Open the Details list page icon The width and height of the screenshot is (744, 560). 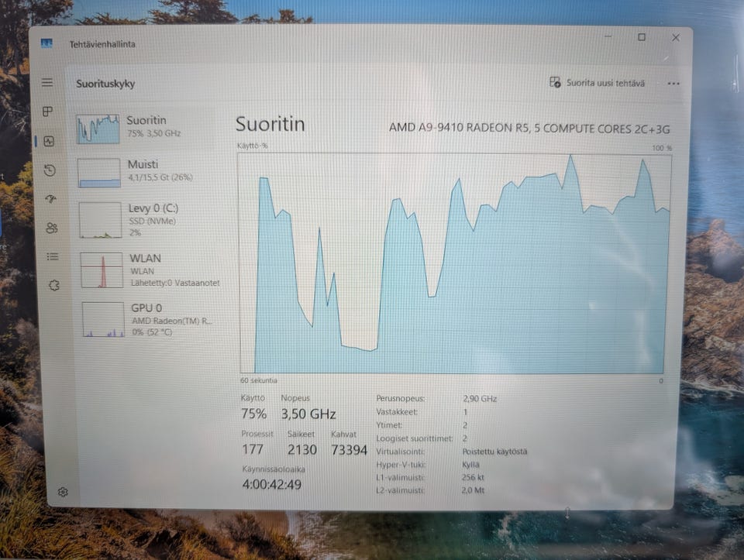point(53,256)
